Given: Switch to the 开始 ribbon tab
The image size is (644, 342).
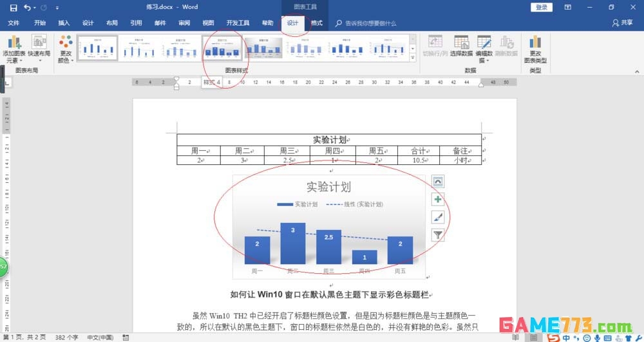Looking at the screenshot, I should point(40,23).
